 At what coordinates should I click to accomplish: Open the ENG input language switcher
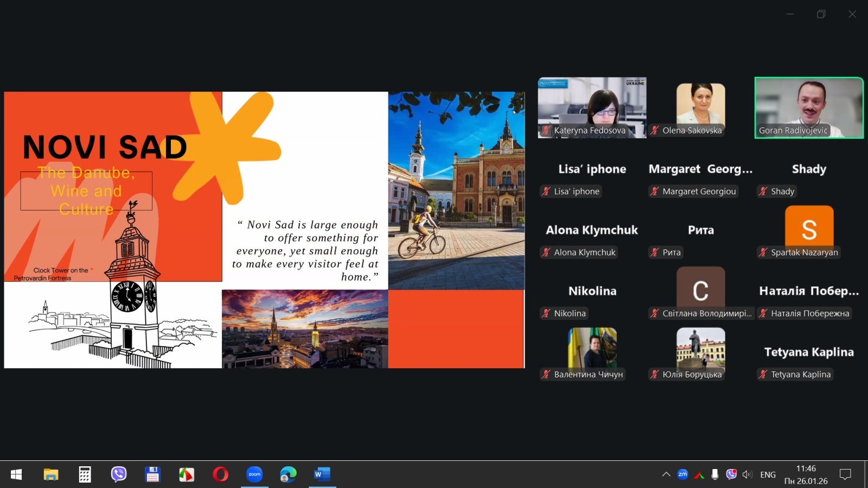point(768,474)
